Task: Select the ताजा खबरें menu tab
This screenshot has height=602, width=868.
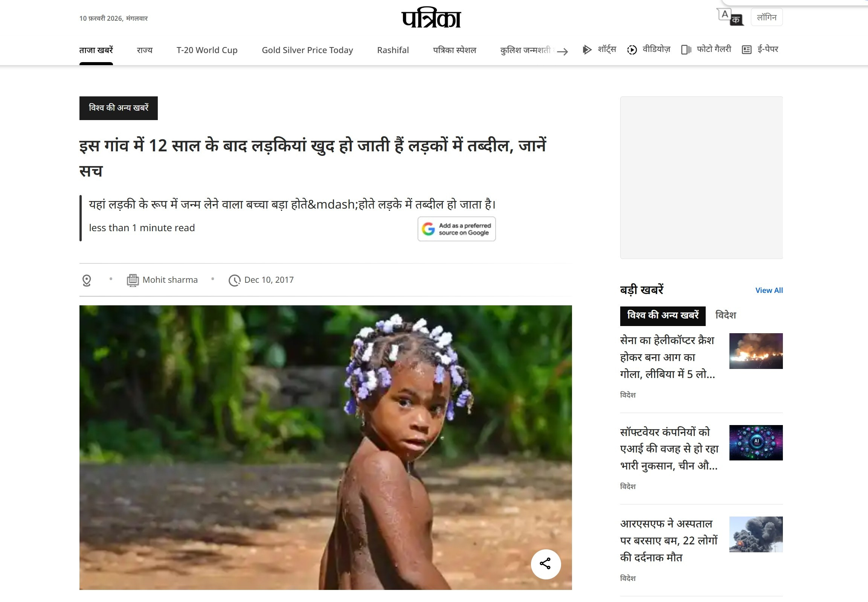Action: [96, 50]
